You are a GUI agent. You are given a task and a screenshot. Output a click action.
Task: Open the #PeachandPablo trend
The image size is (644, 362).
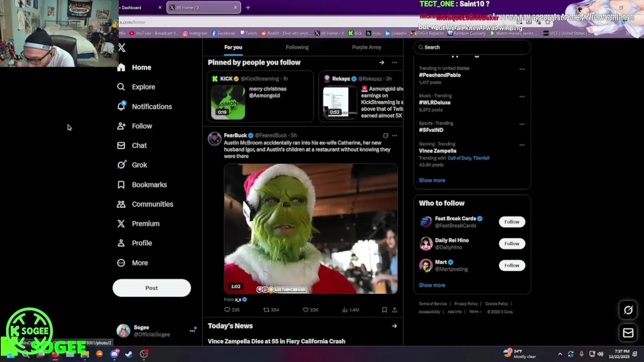click(440, 75)
